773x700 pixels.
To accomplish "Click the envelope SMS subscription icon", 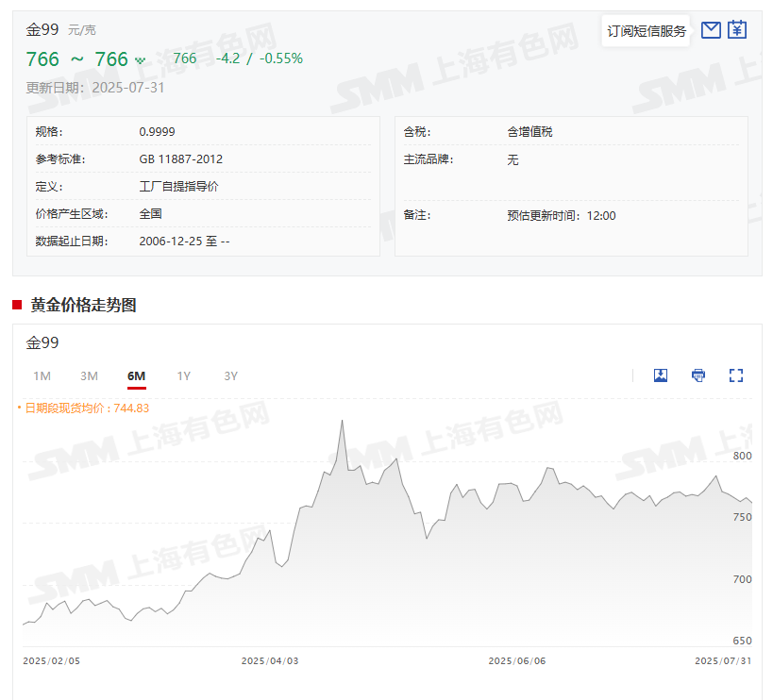I will point(711,30).
